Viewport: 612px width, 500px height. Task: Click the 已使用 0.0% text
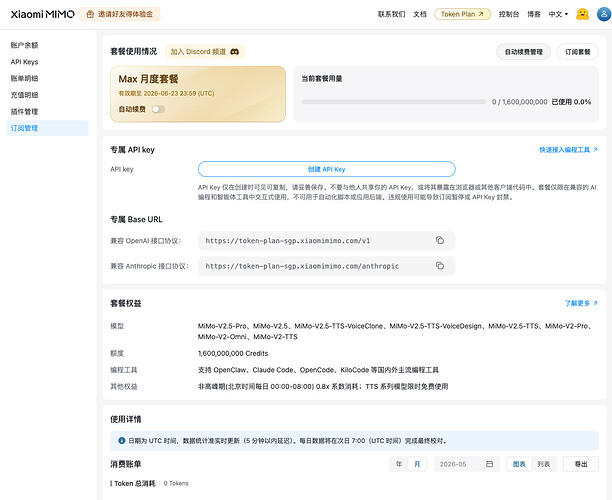coord(571,102)
